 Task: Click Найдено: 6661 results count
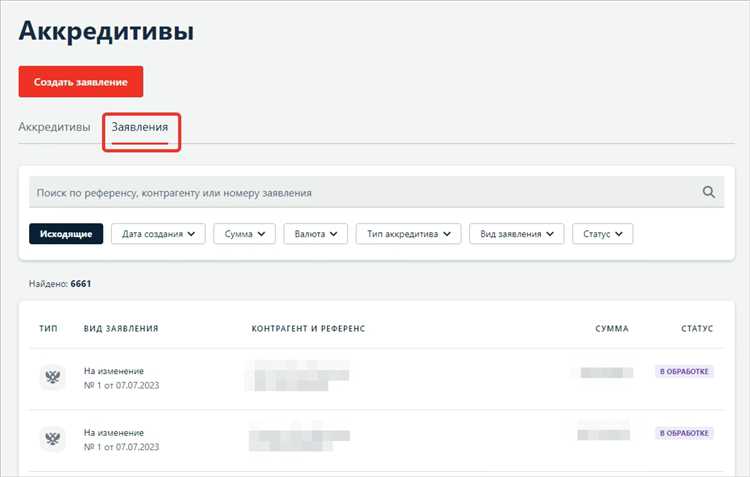point(60,284)
